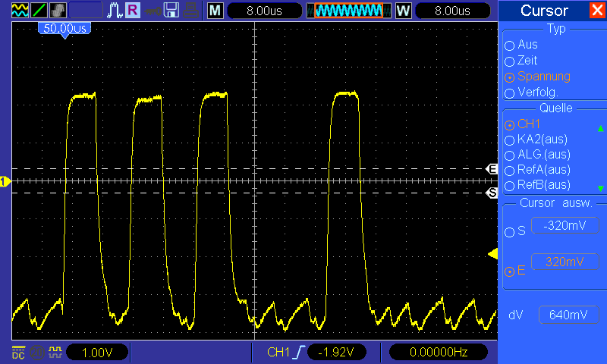The height and width of the screenshot is (364, 607).
Task: Click the 50.00us trigger position marker
Action: click(x=64, y=29)
